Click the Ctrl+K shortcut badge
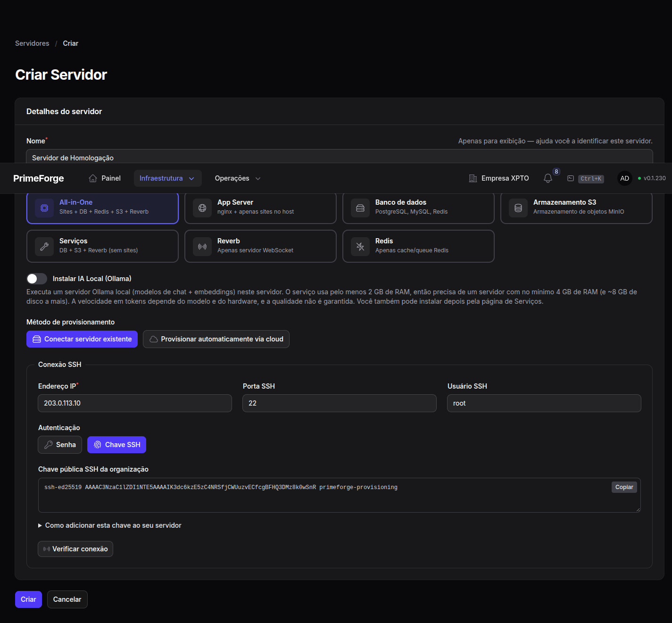This screenshot has height=623, width=672. (x=591, y=179)
